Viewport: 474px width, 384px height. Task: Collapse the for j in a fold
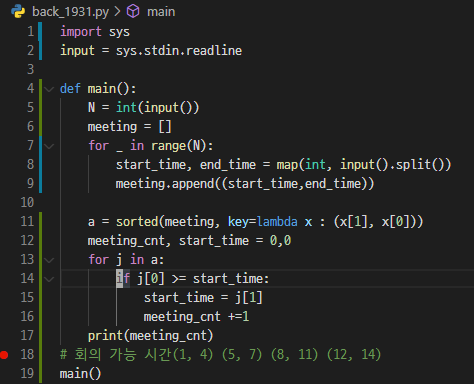(49, 260)
